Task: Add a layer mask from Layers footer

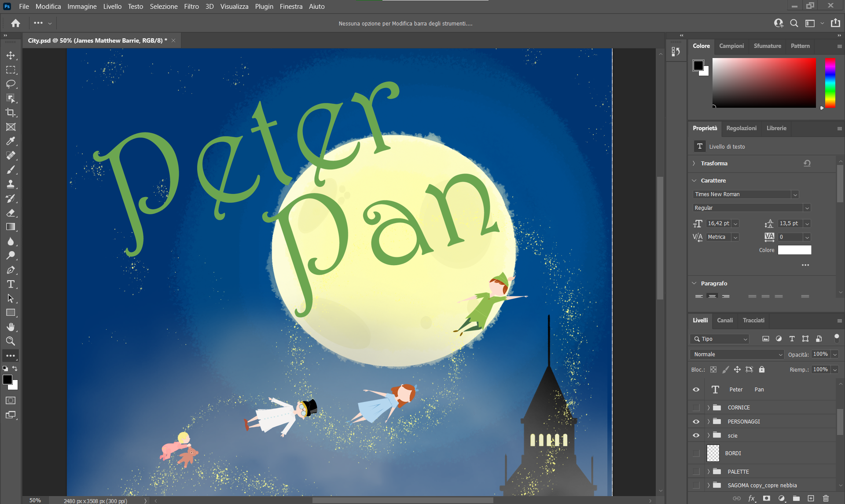Action: click(x=767, y=498)
